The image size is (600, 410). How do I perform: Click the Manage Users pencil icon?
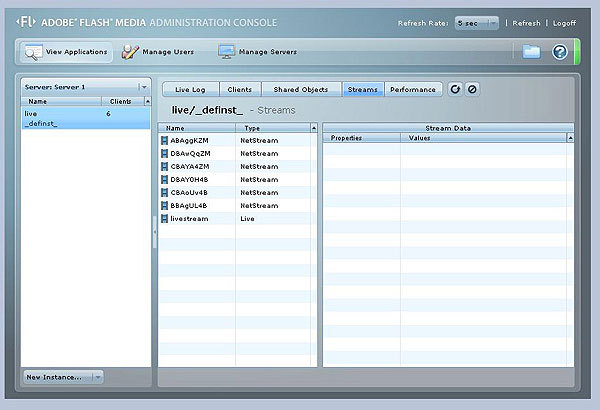tap(130, 52)
